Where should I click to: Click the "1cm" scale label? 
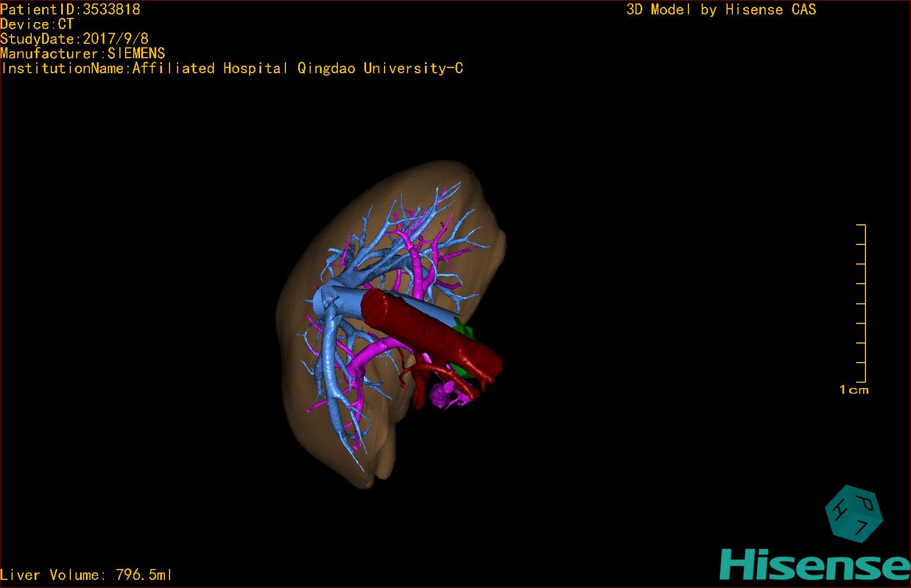click(854, 390)
